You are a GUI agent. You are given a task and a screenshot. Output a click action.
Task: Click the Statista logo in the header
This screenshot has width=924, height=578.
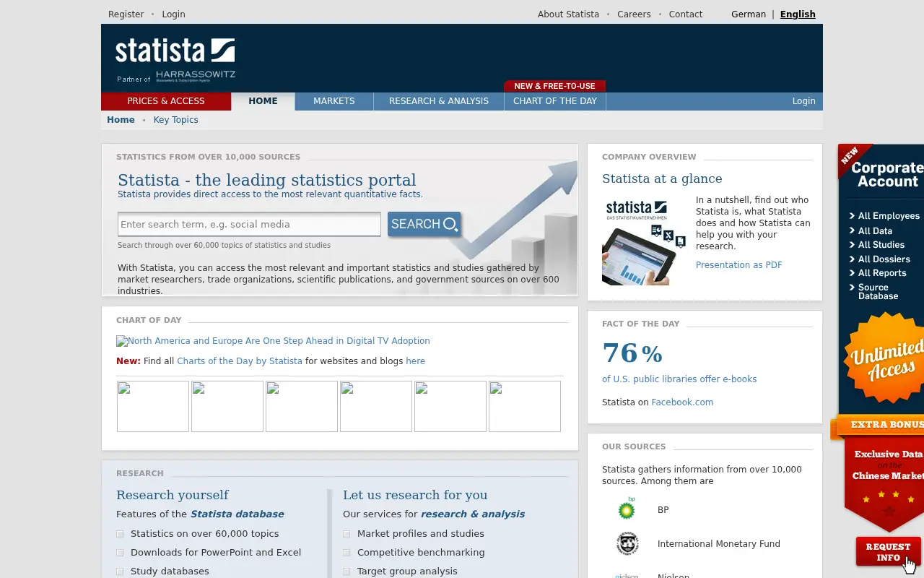[x=175, y=51]
